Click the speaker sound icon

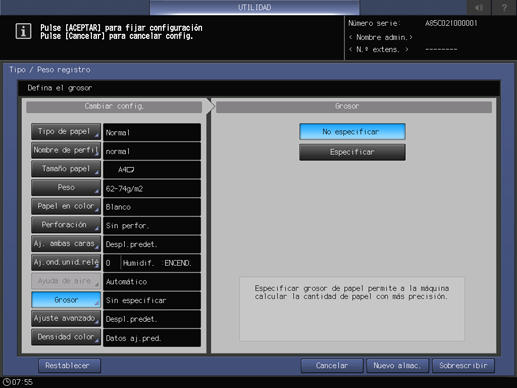click(479, 7)
